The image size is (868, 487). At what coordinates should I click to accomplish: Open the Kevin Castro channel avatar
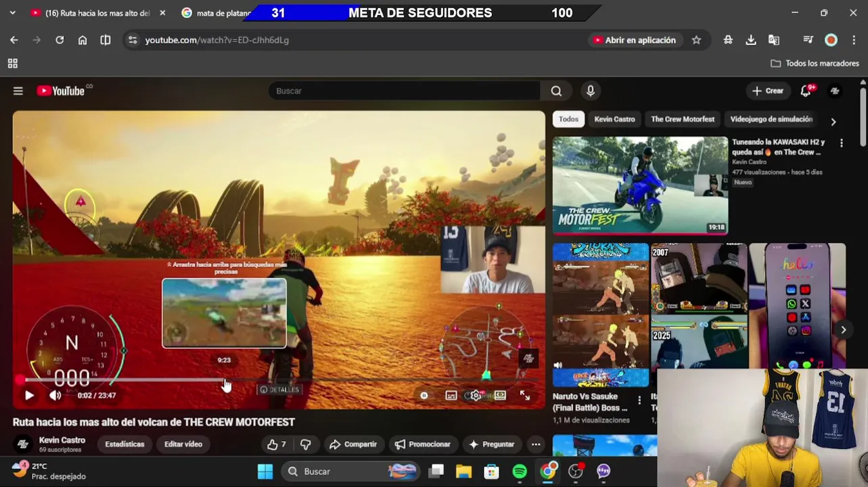tap(23, 444)
